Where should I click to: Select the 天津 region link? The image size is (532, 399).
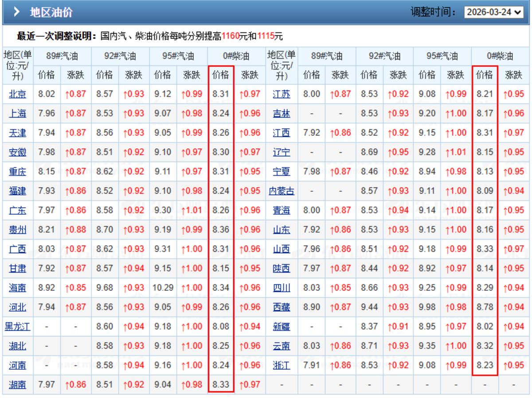click(x=17, y=133)
